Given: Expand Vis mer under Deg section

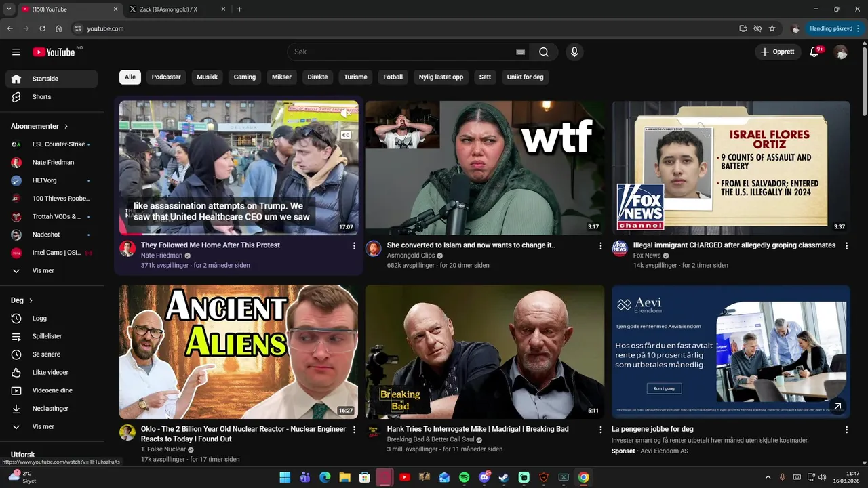Looking at the screenshot, I should tap(52, 427).
